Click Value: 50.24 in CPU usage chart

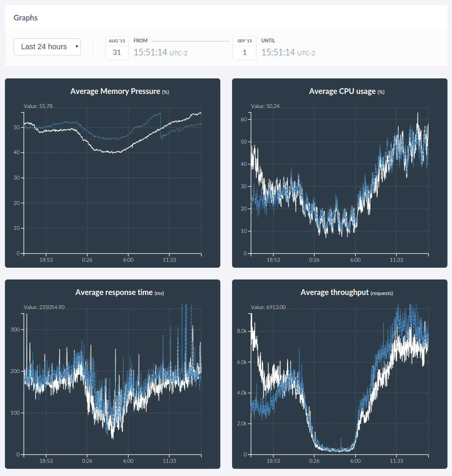coord(265,106)
